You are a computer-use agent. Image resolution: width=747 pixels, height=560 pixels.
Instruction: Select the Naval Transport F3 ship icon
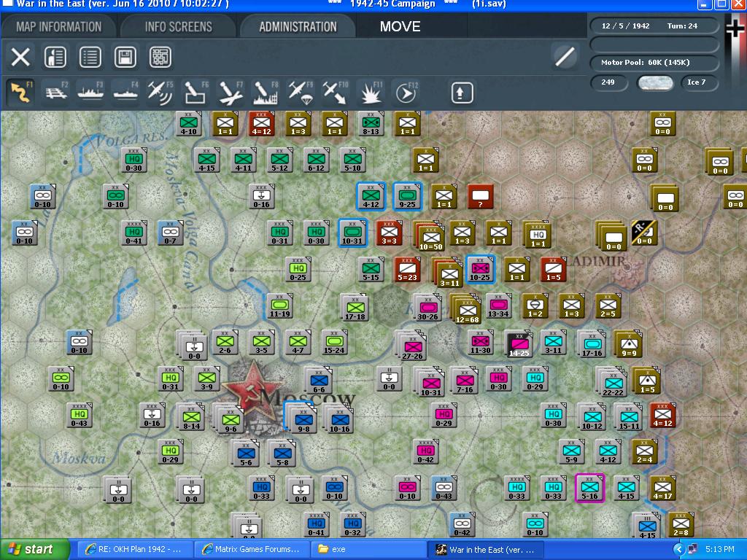click(90, 92)
